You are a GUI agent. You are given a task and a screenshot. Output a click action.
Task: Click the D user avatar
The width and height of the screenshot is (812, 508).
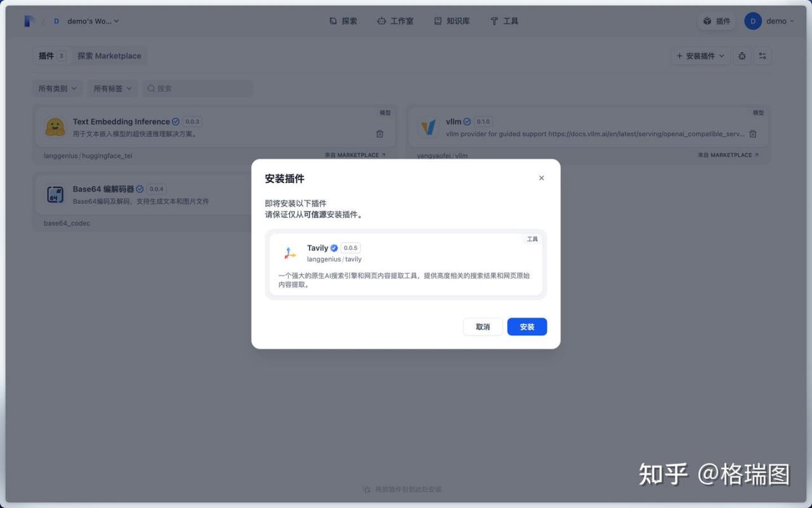[x=753, y=21]
